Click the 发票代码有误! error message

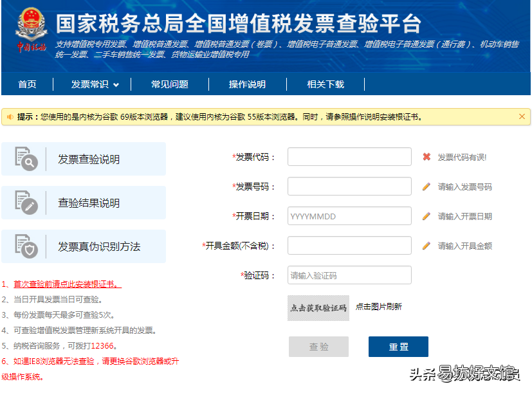(462, 157)
